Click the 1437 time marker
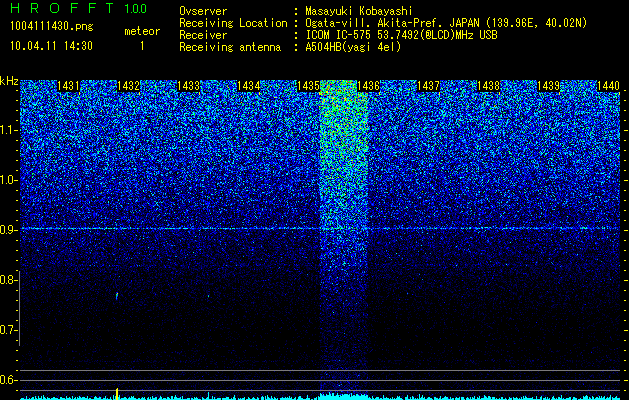Screen dimensions: 629x400 pos(428,86)
